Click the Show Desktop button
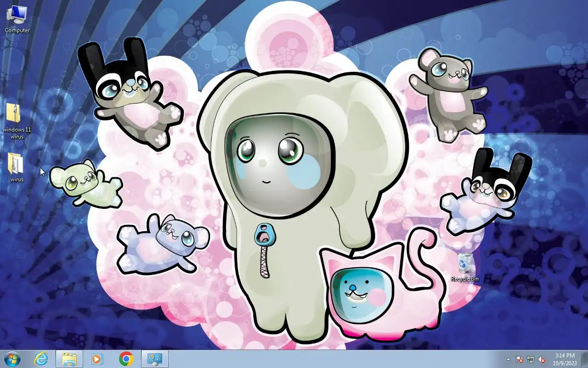Screen dimensions: 588x368 click(x=584, y=359)
